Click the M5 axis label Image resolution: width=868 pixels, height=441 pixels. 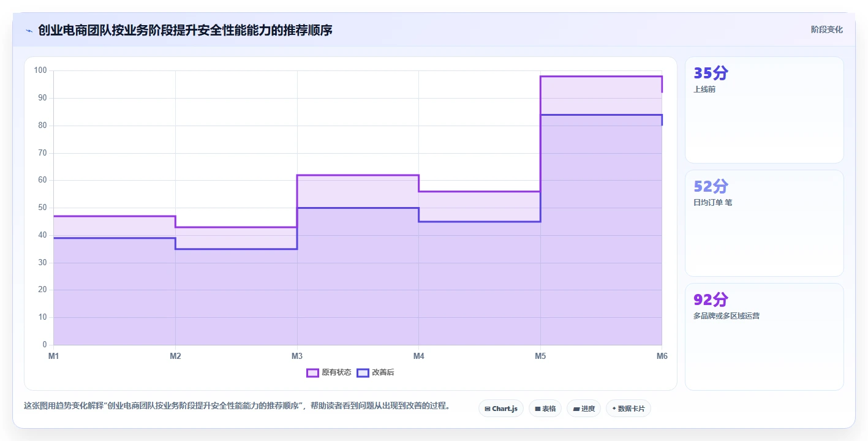click(540, 356)
